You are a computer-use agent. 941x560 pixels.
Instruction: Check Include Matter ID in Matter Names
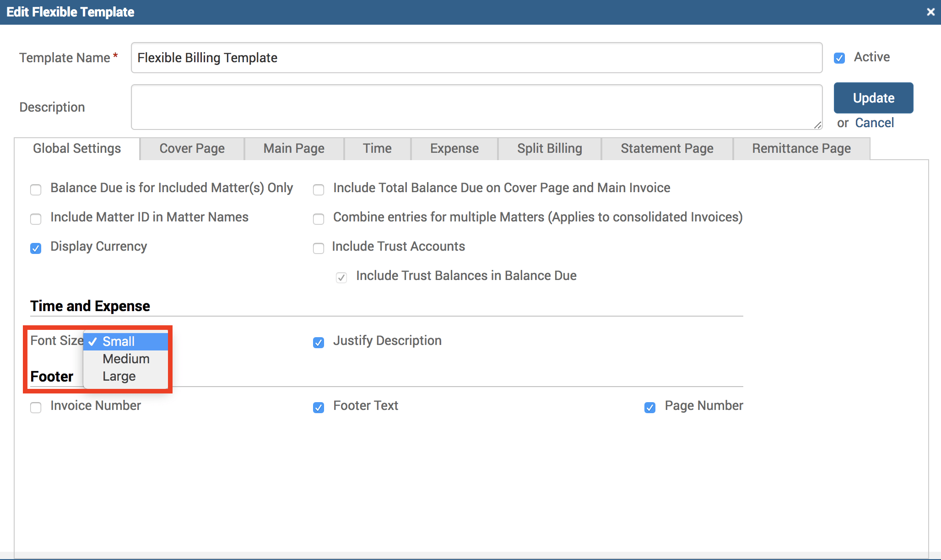click(36, 219)
